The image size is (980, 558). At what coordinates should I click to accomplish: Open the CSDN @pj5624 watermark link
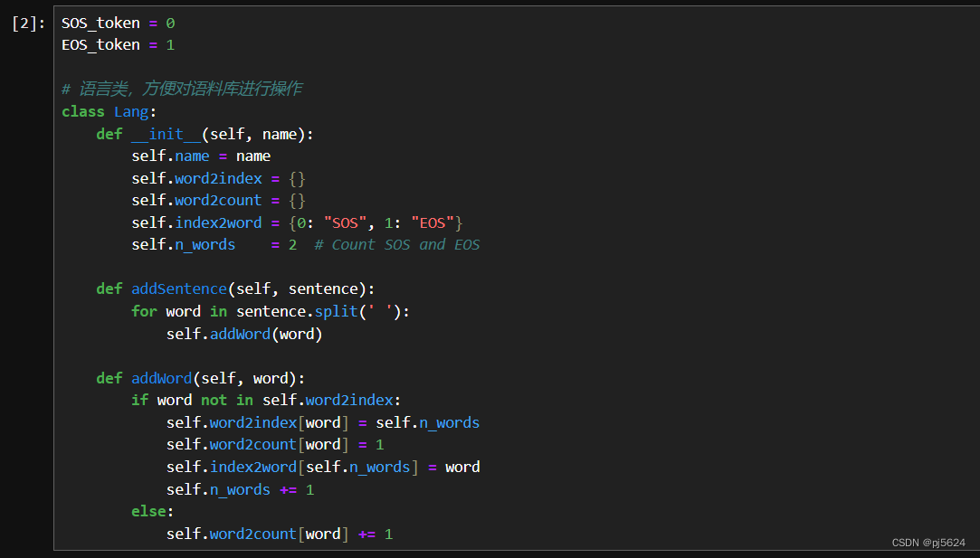coord(929,542)
